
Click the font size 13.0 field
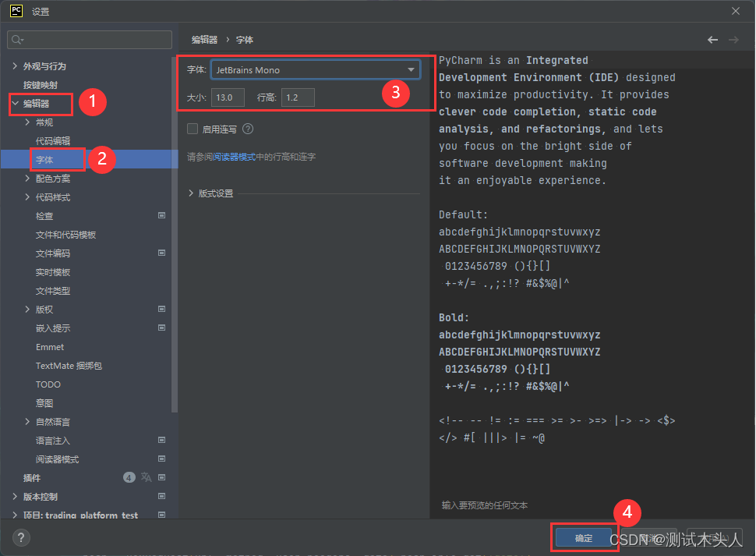228,97
